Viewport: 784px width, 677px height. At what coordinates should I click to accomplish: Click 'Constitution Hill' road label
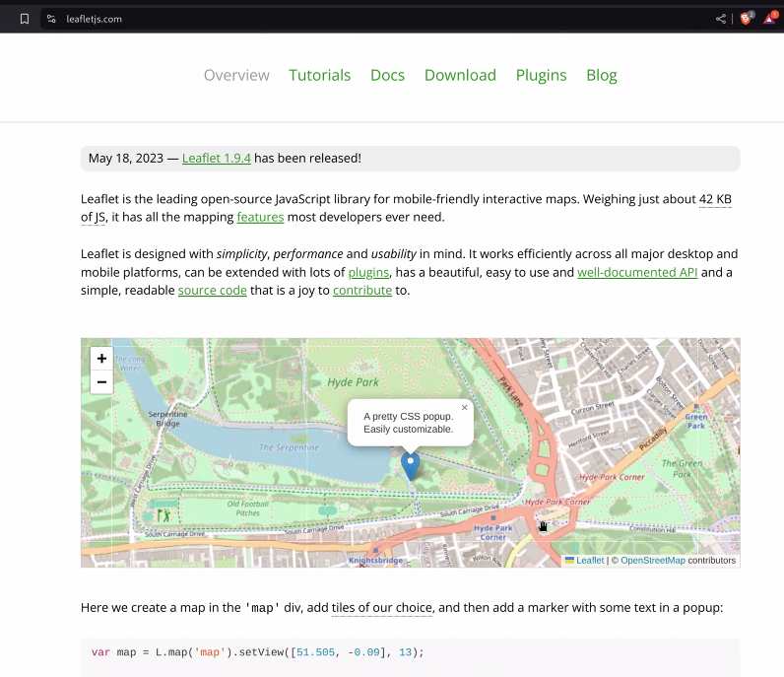(652, 529)
